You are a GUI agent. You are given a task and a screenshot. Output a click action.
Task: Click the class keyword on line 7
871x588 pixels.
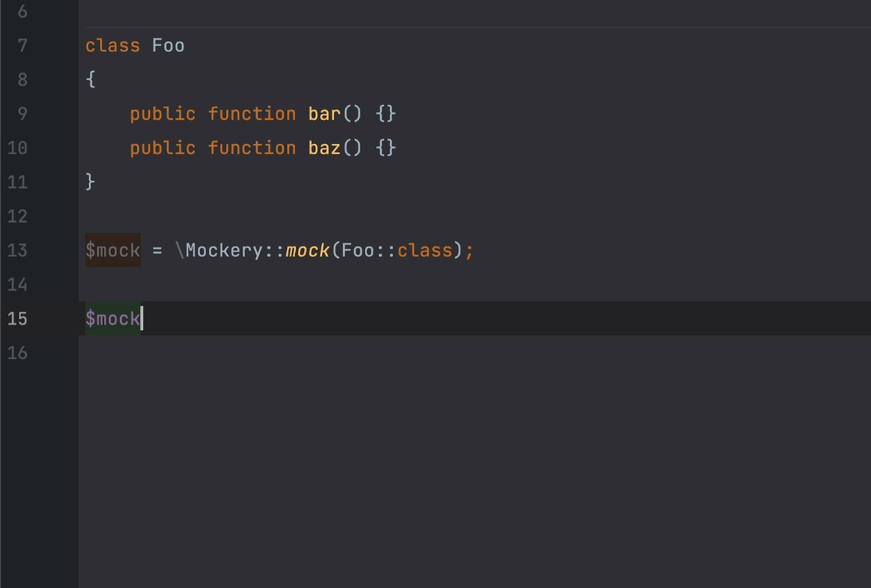112,46
